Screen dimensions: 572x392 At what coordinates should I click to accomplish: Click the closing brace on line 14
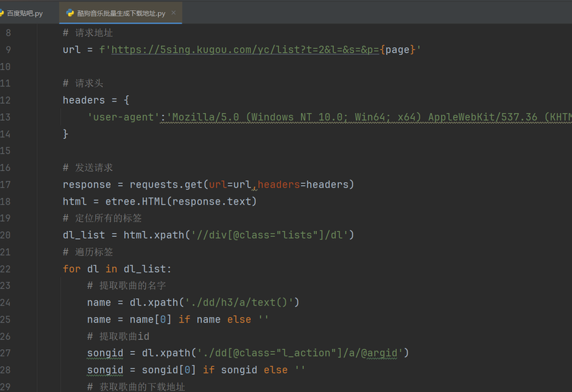[65, 134]
